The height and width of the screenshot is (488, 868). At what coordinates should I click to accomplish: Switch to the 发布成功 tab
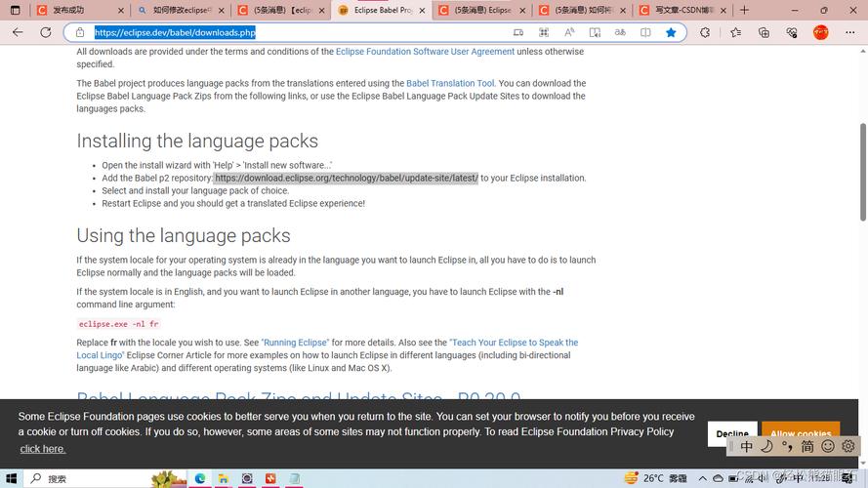[x=80, y=10]
